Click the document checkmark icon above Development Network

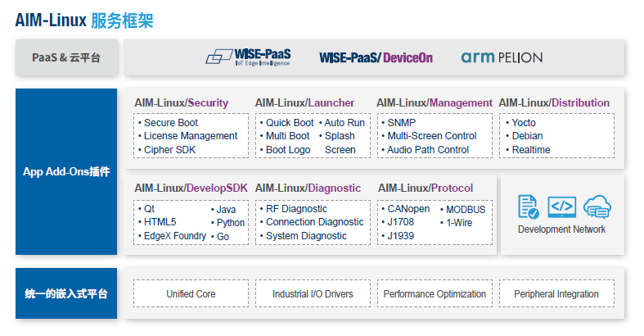point(528,207)
